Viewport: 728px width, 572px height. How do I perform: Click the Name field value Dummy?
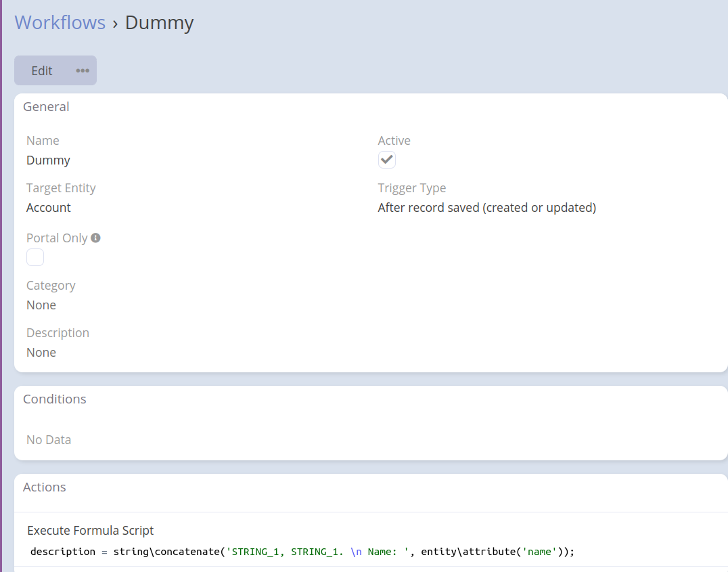[x=48, y=160]
